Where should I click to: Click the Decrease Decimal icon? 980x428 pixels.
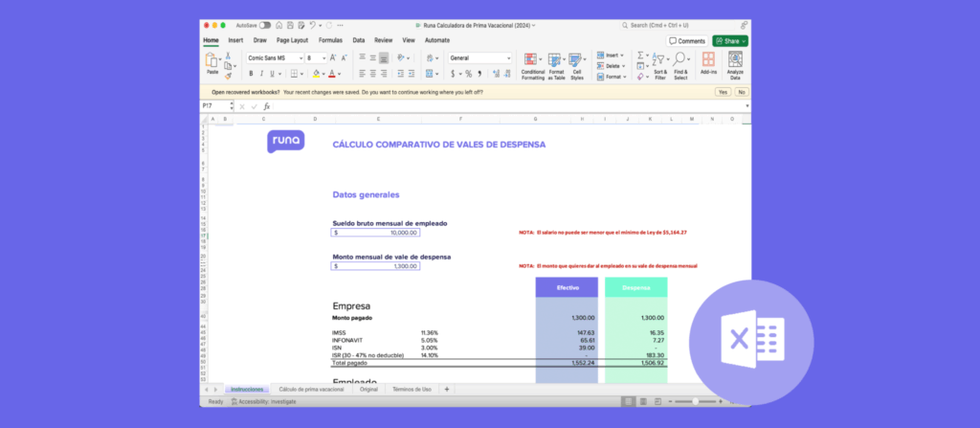[x=507, y=74]
